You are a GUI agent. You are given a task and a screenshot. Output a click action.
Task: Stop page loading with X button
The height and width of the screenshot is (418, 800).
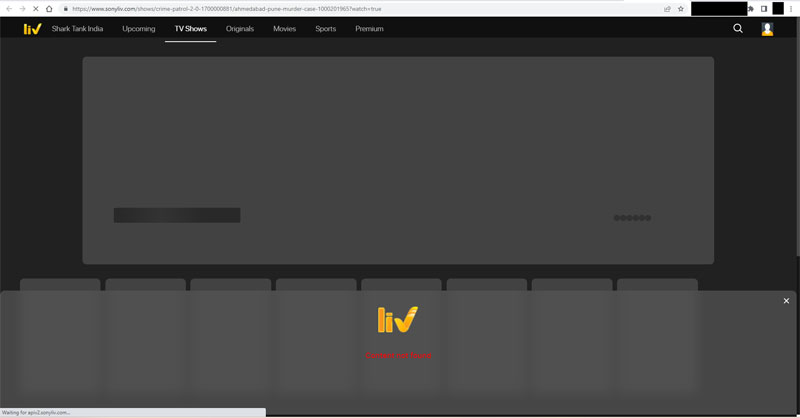35,9
